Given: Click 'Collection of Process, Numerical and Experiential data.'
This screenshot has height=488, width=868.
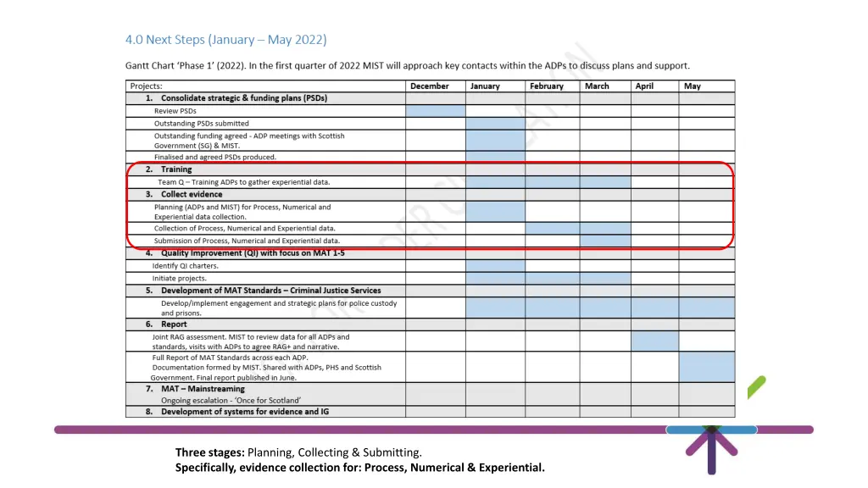Looking at the screenshot, I should (245, 228).
